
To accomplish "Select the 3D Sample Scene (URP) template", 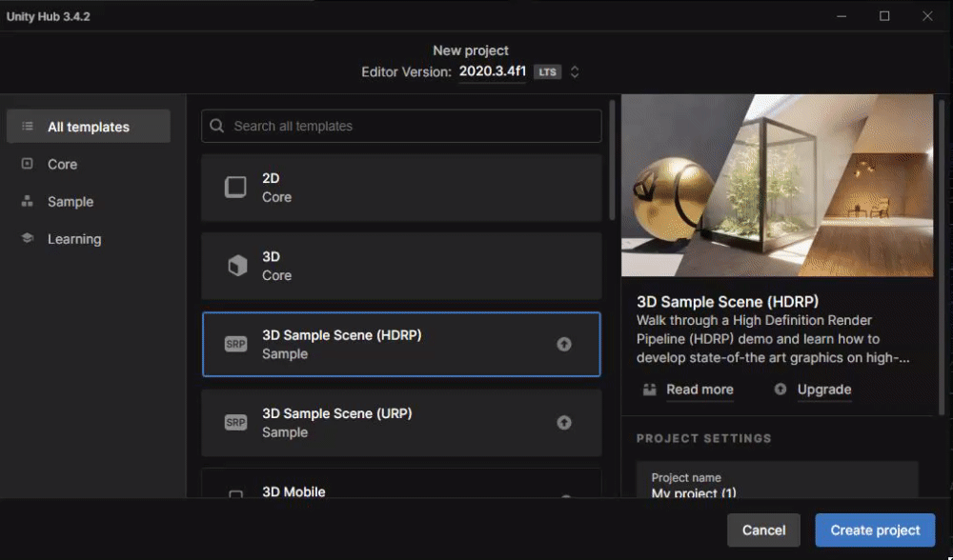I will [x=400, y=423].
